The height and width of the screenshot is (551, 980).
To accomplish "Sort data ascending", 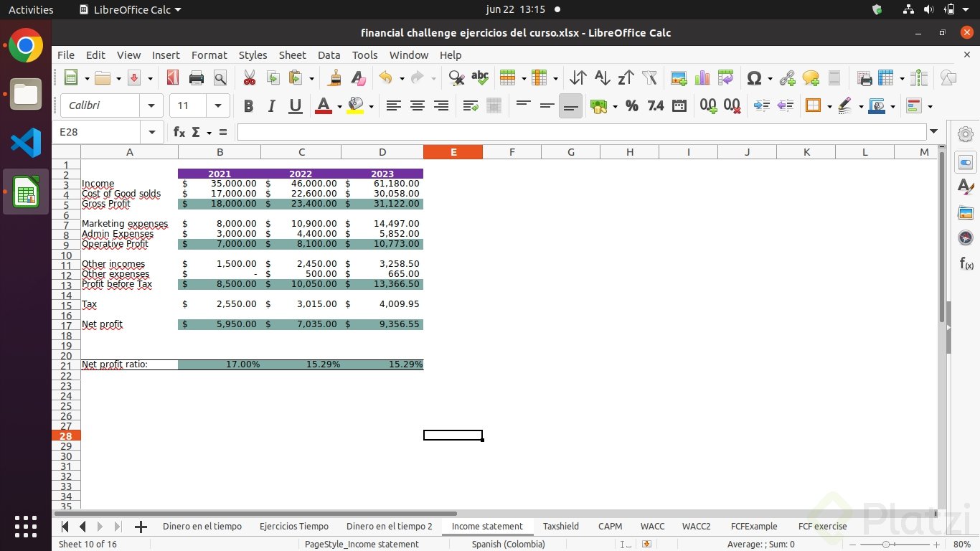I will (602, 77).
